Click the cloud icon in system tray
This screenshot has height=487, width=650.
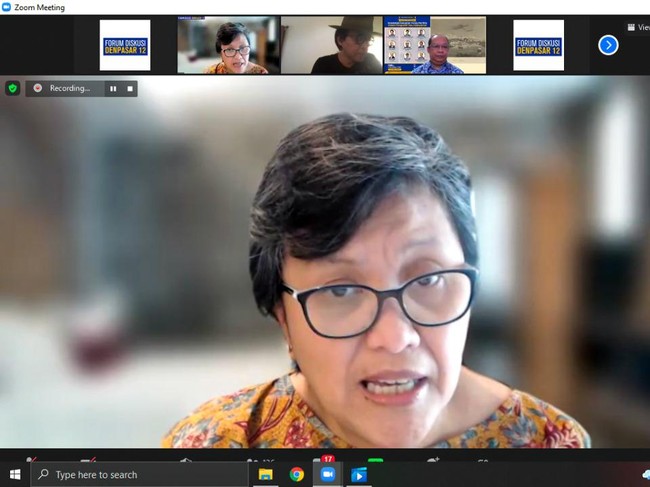(645, 474)
